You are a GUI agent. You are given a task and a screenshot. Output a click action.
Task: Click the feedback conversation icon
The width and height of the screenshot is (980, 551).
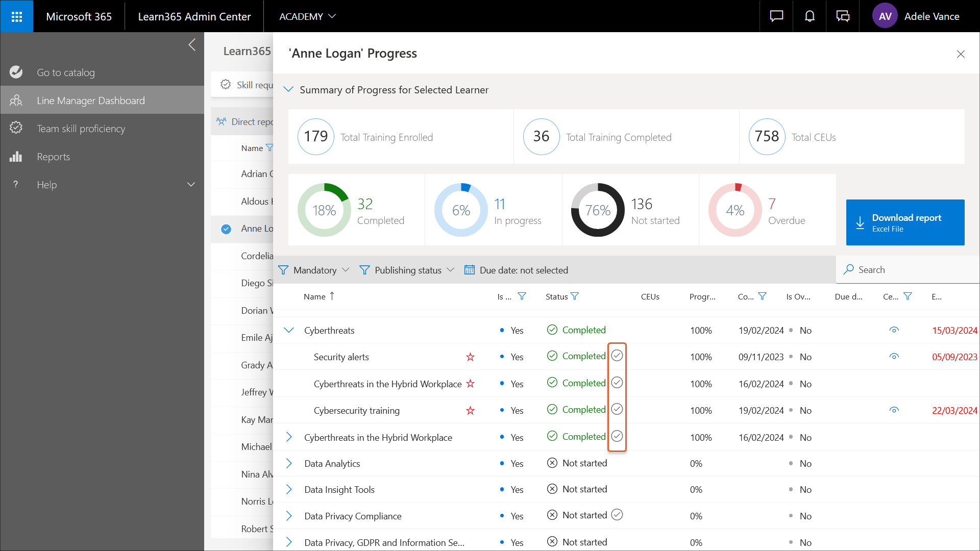pos(843,16)
